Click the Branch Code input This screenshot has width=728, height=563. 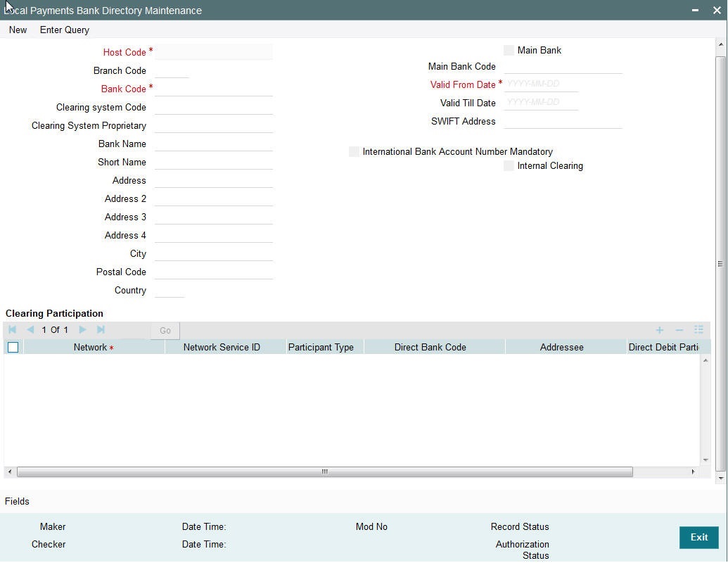point(172,70)
